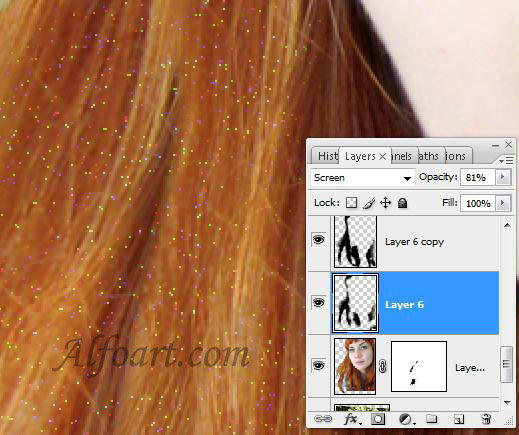Image resolution: width=519 pixels, height=435 pixels.
Task: Click the Delete layer trash icon
Action: coord(486,419)
